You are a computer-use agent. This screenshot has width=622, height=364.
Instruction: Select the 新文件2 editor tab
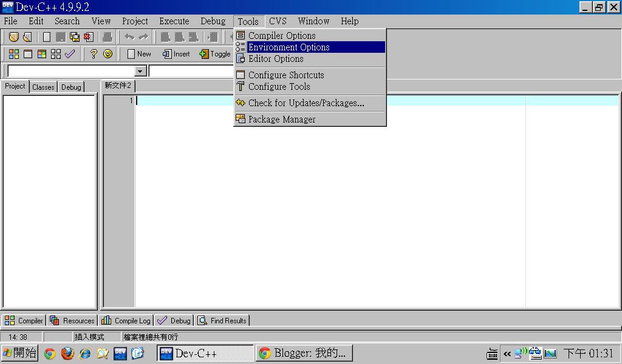point(118,86)
